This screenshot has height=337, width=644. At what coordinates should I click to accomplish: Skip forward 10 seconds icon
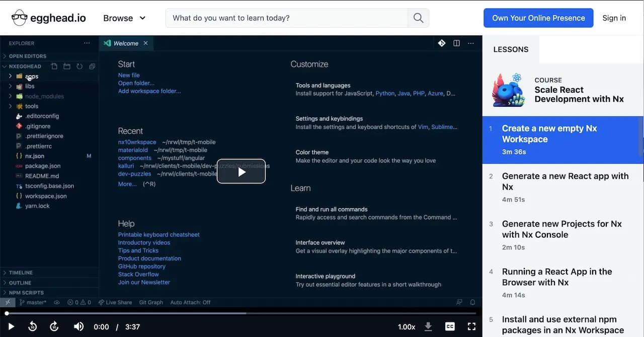[x=54, y=326]
